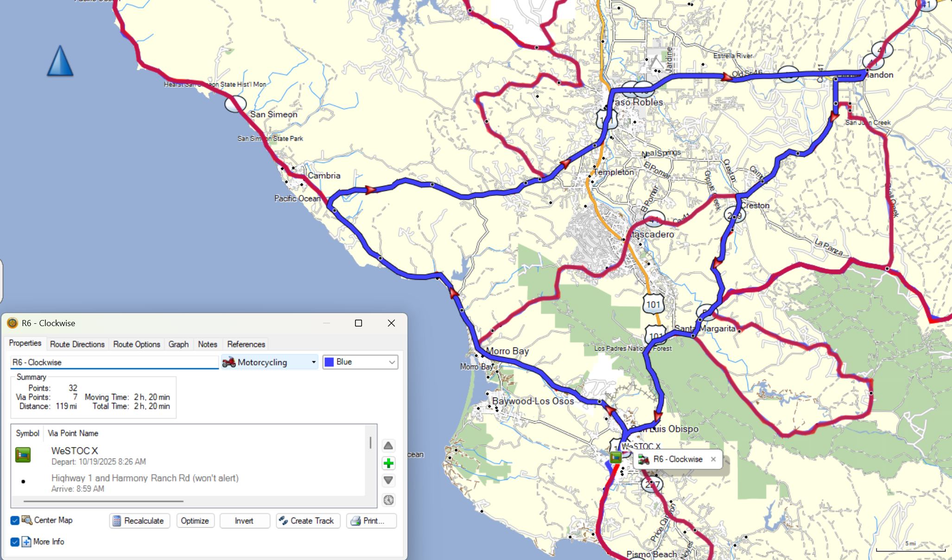
Task: Move via point down with arrow icon
Action: coord(388,480)
